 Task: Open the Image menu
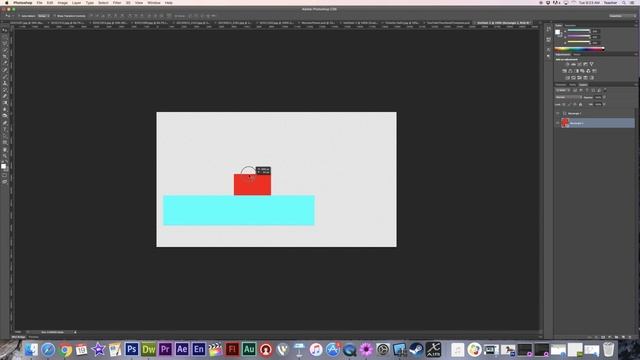[x=62, y=3]
